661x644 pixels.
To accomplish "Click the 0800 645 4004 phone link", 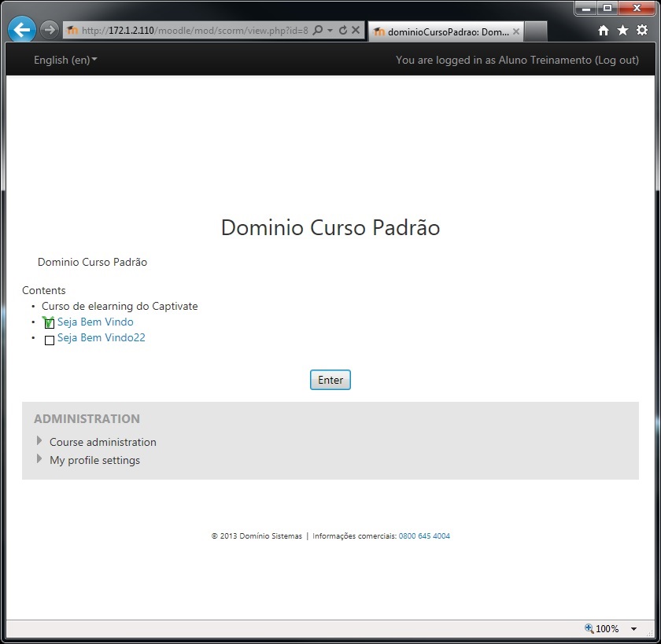I will 424,535.
